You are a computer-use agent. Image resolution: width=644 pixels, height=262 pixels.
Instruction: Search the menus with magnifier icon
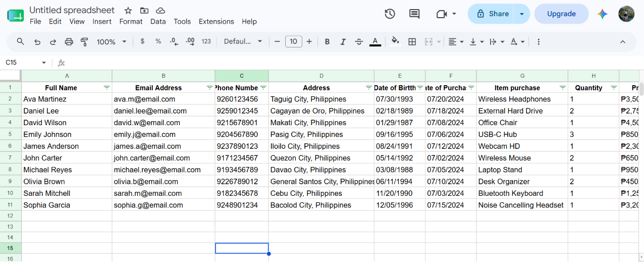pyautogui.click(x=21, y=41)
